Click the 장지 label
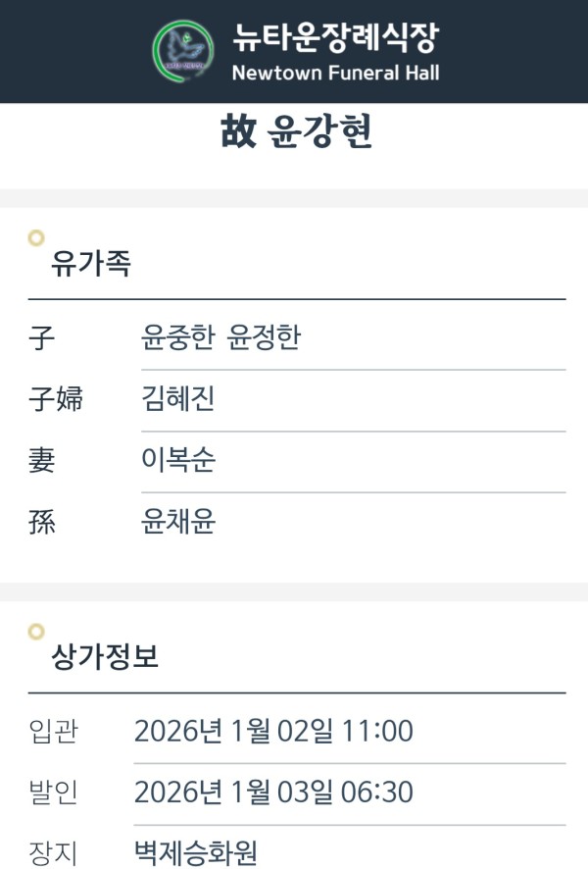This screenshot has width=588, height=869. click(54, 852)
